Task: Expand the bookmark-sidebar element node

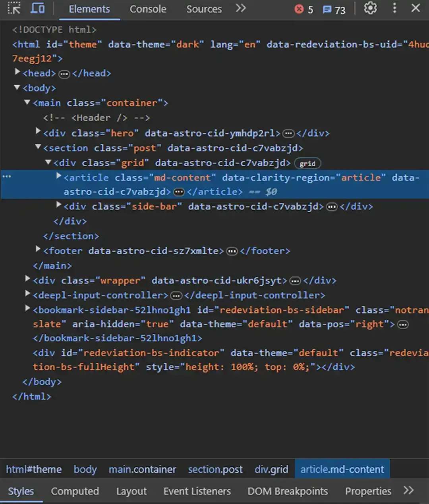Action: (27, 308)
